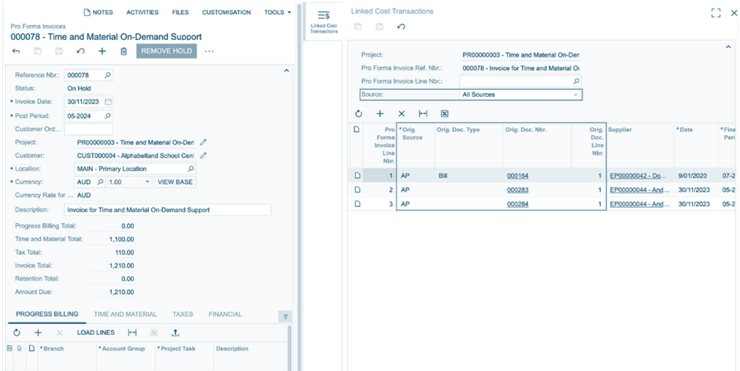This screenshot has height=371, width=740.
Task: Select the 9/01/2020 date cell
Action: (696, 176)
